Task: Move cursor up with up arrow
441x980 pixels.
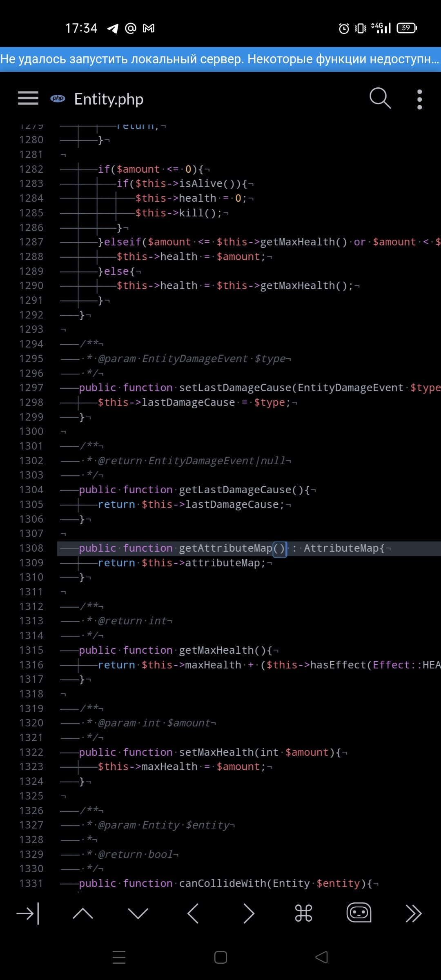Action: click(x=83, y=913)
